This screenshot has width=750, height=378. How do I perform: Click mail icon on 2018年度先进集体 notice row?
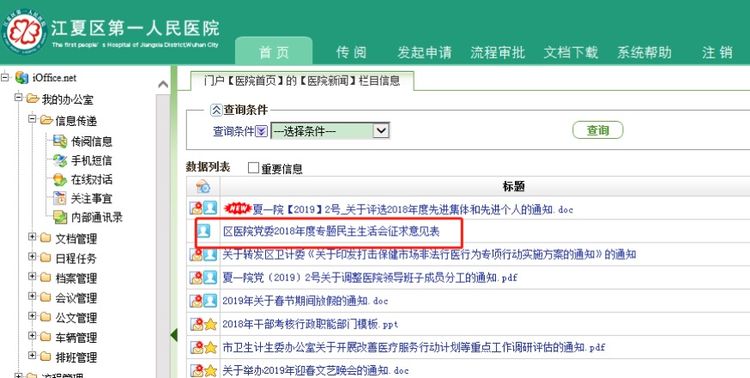[196, 208]
